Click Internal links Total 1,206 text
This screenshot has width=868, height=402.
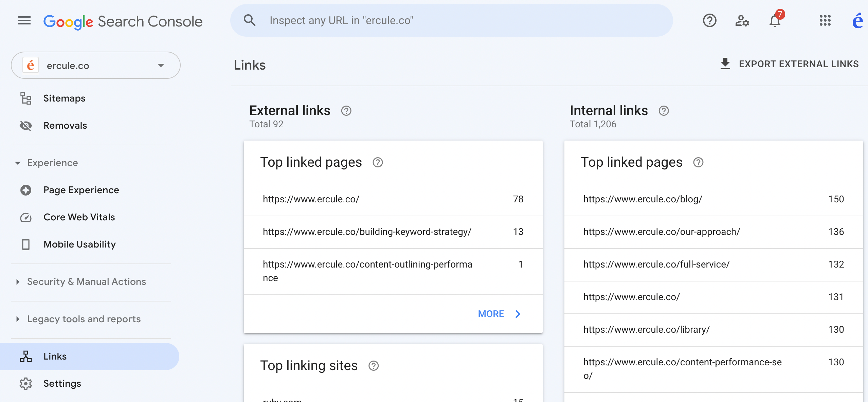(593, 124)
